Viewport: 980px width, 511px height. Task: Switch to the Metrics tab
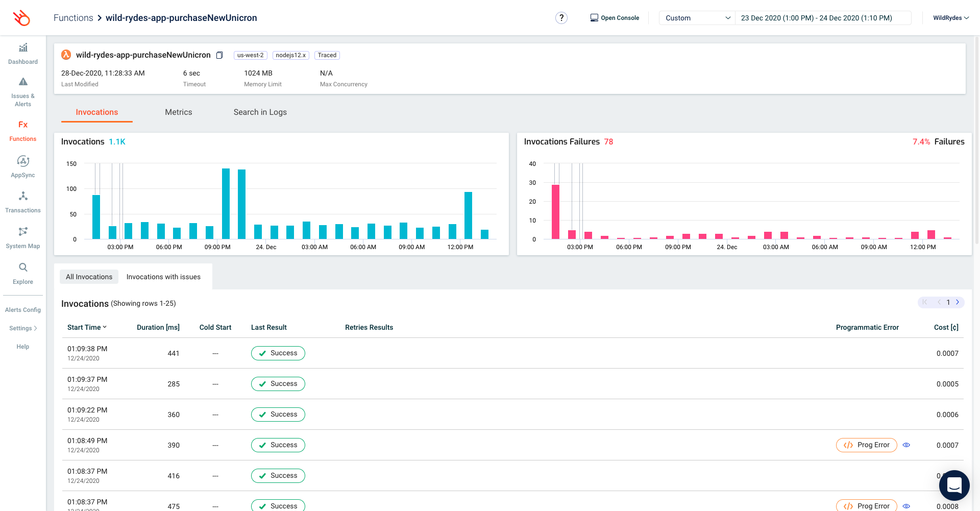178,112
